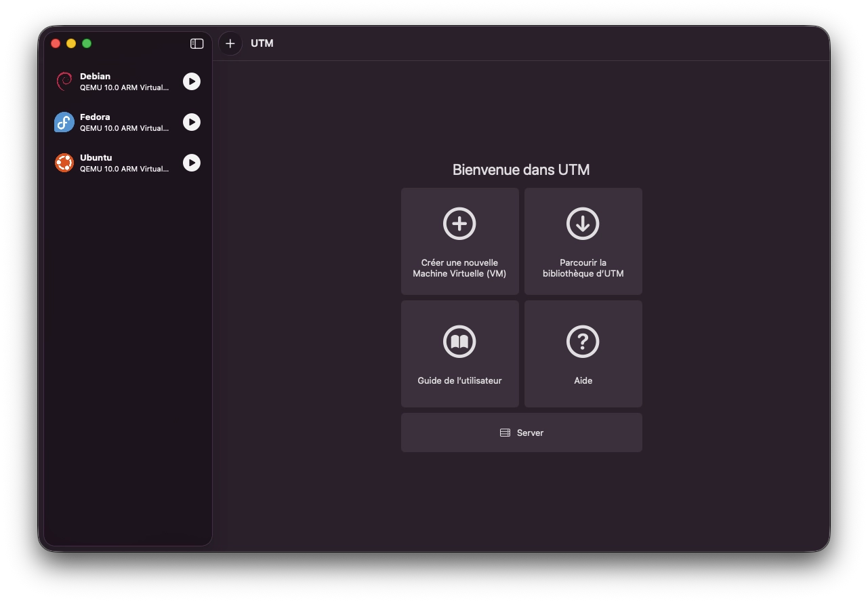Select the Debian entry name
The image size is (868, 602).
pyautogui.click(x=95, y=76)
